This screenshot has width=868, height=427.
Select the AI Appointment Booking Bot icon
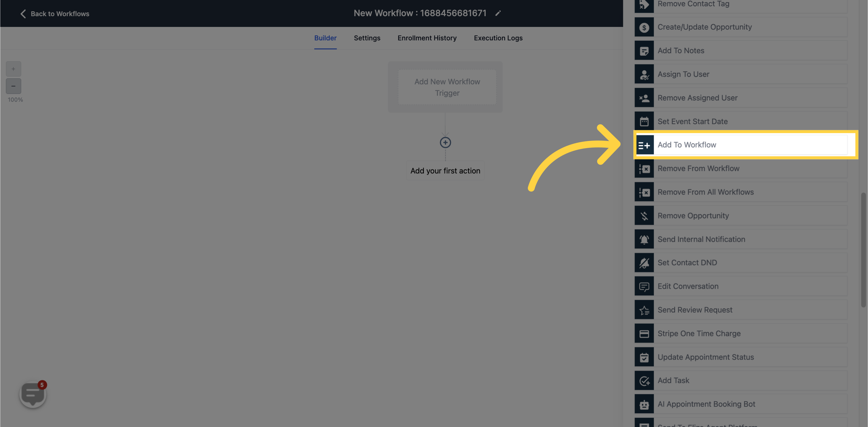[x=644, y=404]
